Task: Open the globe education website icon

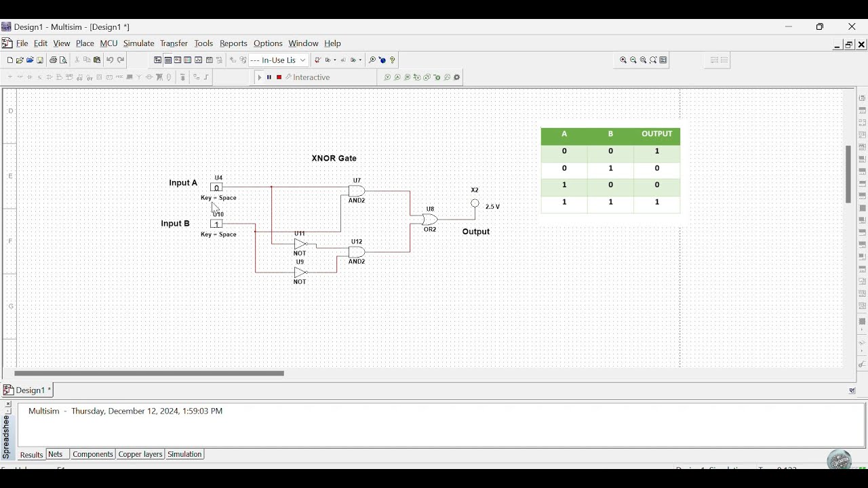Action: tap(382, 60)
